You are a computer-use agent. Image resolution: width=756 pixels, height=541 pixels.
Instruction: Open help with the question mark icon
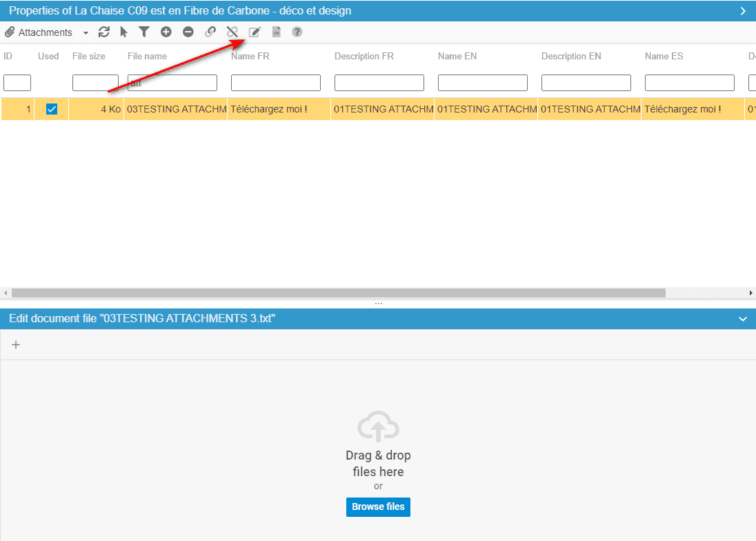pos(297,32)
